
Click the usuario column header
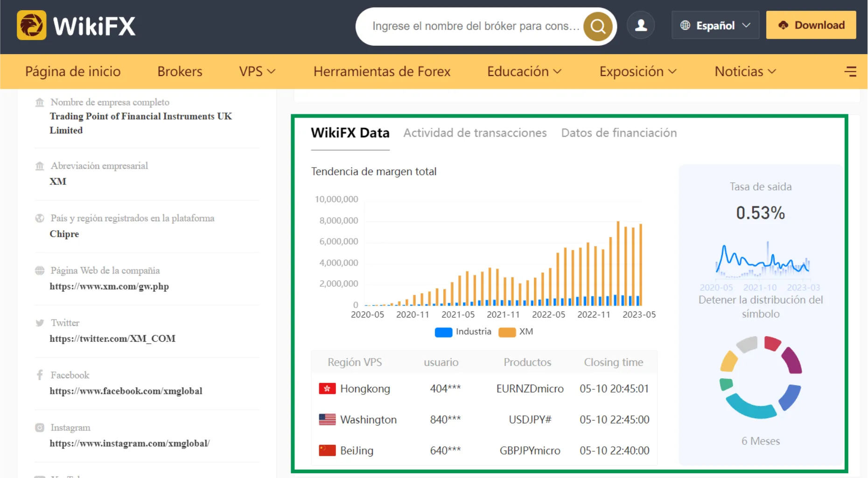[x=441, y=362]
